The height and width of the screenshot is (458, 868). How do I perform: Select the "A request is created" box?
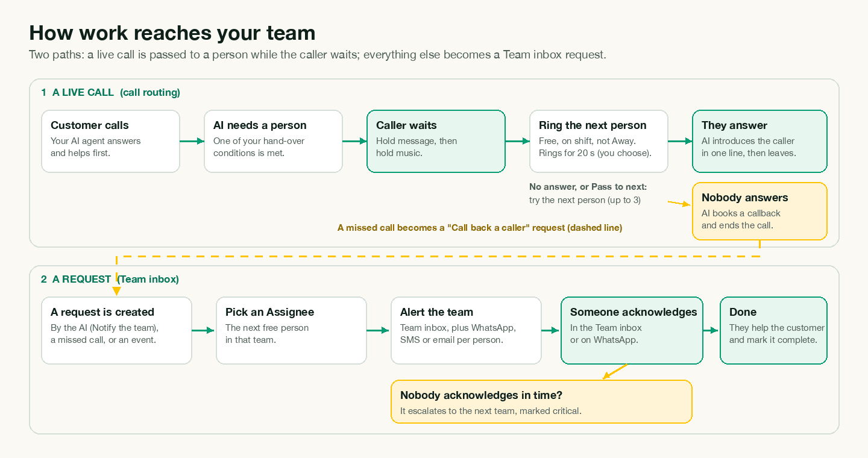[116, 330]
